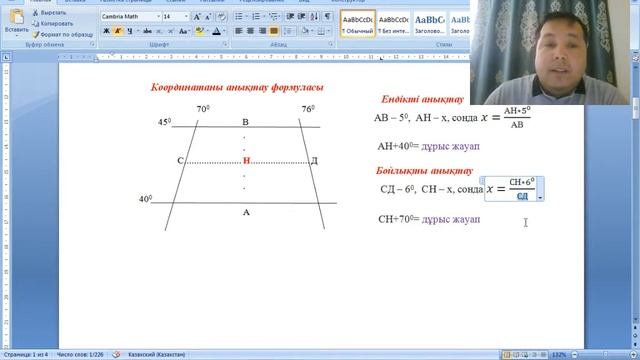The height and width of the screenshot is (360, 640).
Task: Open the Вставить paste options arrow
Action: [17, 36]
